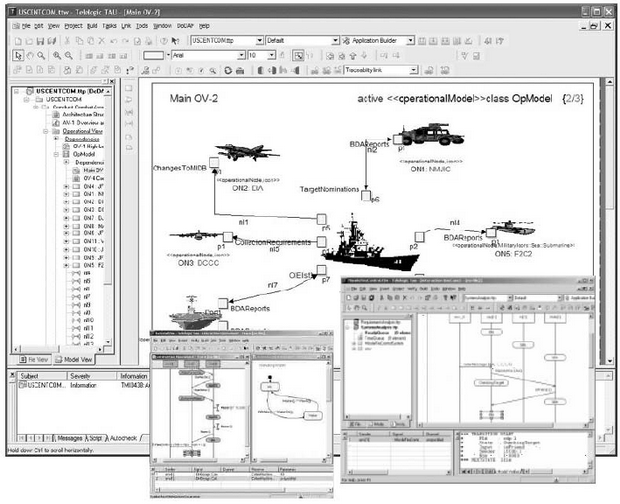This screenshot has width=620, height=504.
Task: Open the Project menu
Action: tap(73, 24)
